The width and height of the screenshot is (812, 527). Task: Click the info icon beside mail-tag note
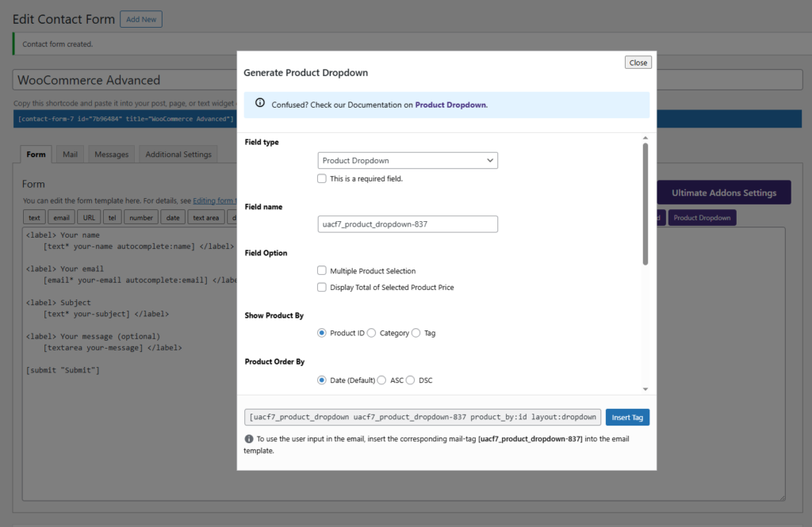tap(249, 439)
